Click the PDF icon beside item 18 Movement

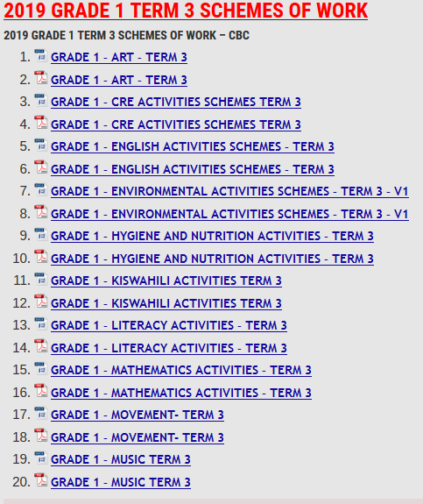(41, 436)
